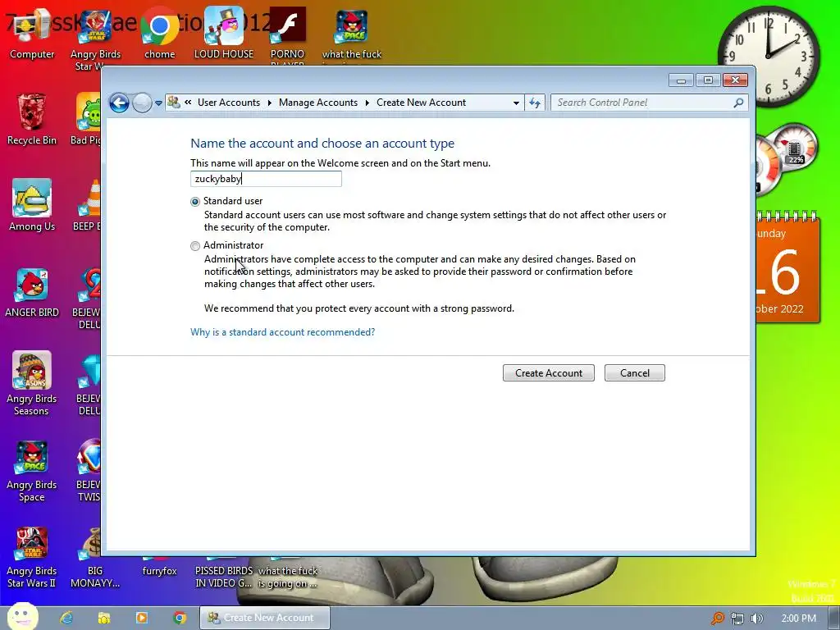
Task: Click the account name input field
Action: [266, 179]
